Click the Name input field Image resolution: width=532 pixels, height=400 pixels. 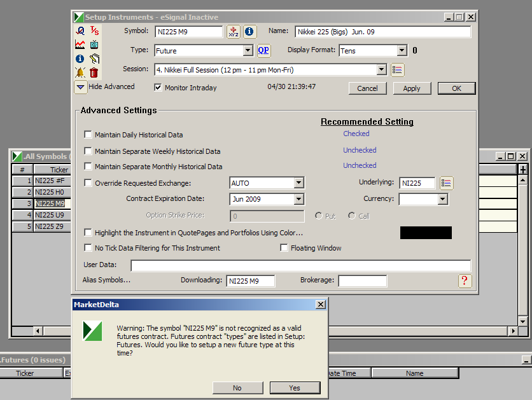pyautogui.click(x=382, y=32)
